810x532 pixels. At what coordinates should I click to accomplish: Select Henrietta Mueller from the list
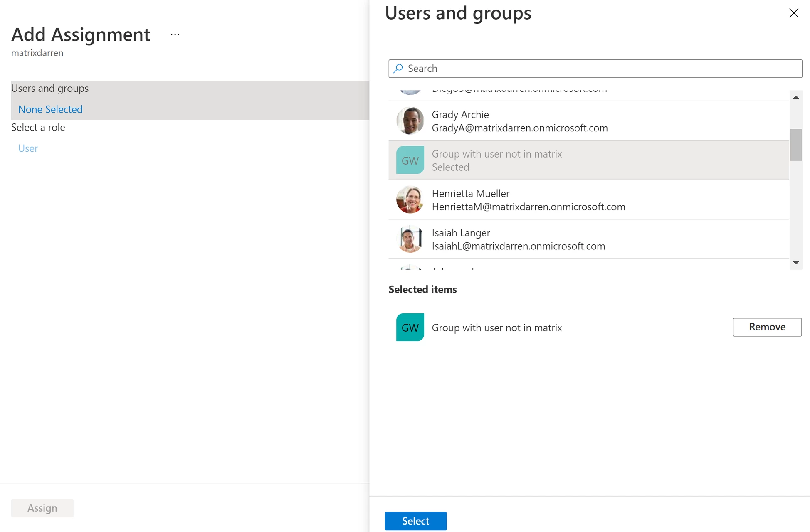[528, 200]
